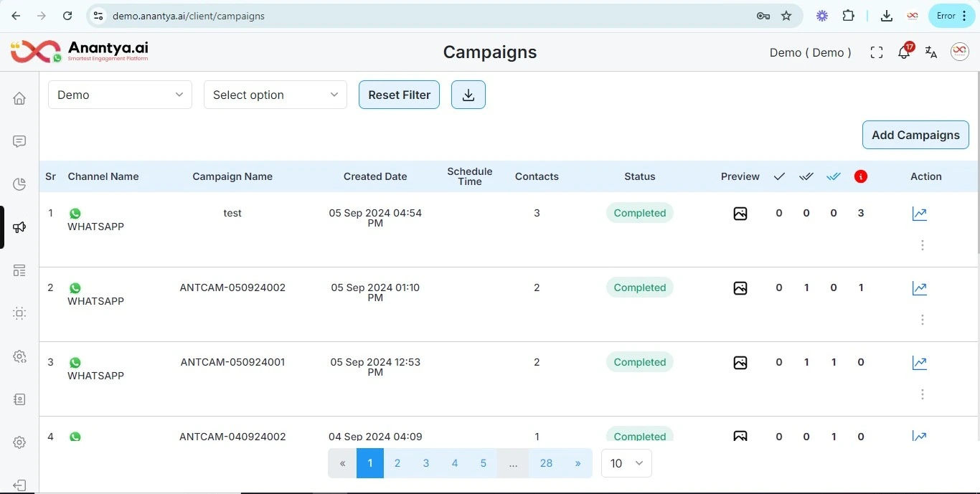Open logout icon at the bottom of the sidebar
Screen dimensions: 980x494
click(19, 485)
